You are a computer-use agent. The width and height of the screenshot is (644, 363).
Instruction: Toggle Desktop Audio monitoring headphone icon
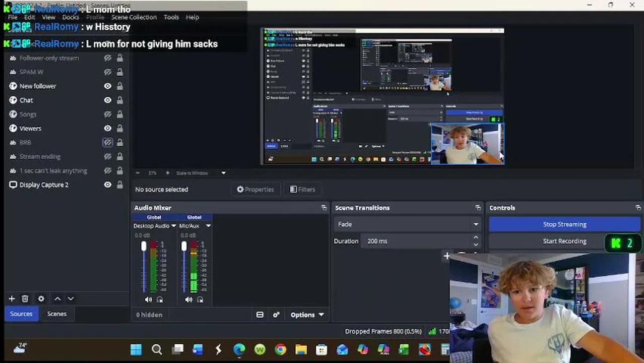tap(160, 299)
